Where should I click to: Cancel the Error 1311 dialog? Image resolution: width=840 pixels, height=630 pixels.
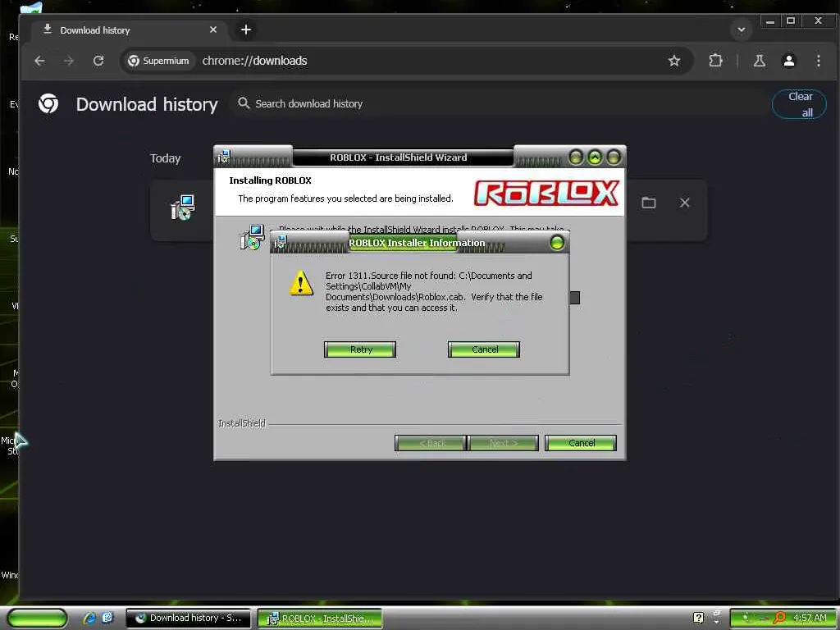484,349
